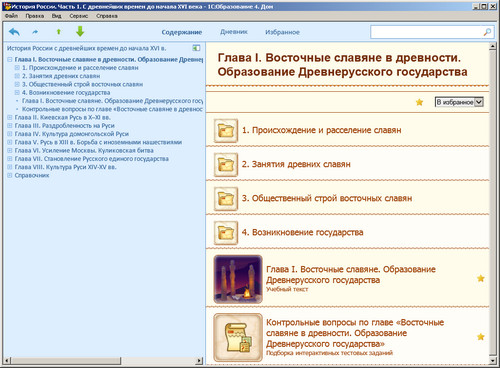Viewport: 500px width, 368px height.
Task: Open link 3. Общественный строй восточных славян
Action: coord(327,198)
